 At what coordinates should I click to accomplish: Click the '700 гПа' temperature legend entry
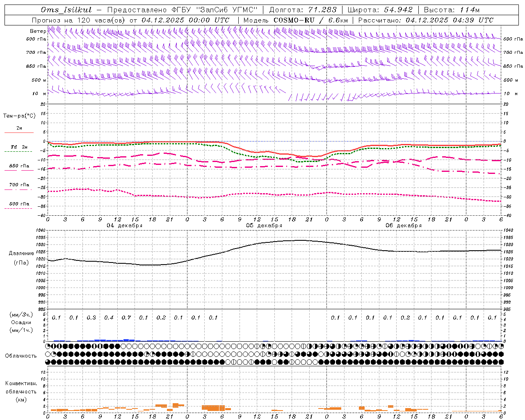(19, 185)
